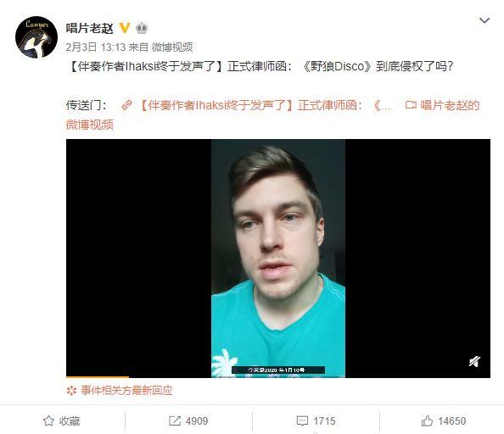Open the 唱片老赵 username link
This screenshot has height=434, width=504.
point(89,28)
